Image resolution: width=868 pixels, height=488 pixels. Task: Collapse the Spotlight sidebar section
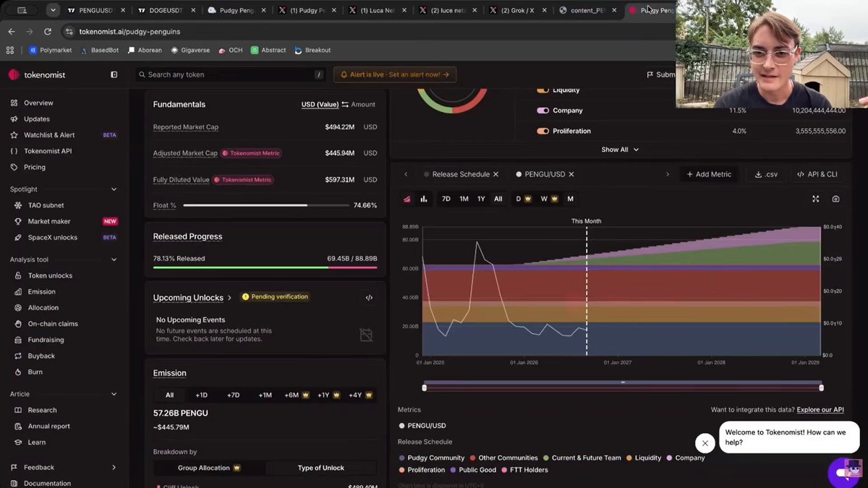[114, 189]
